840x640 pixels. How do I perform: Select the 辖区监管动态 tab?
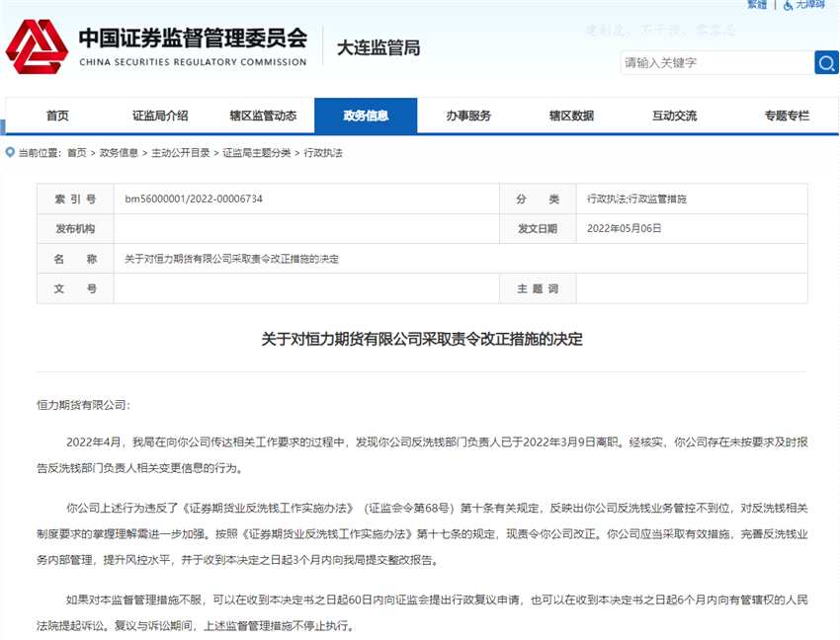click(x=262, y=116)
